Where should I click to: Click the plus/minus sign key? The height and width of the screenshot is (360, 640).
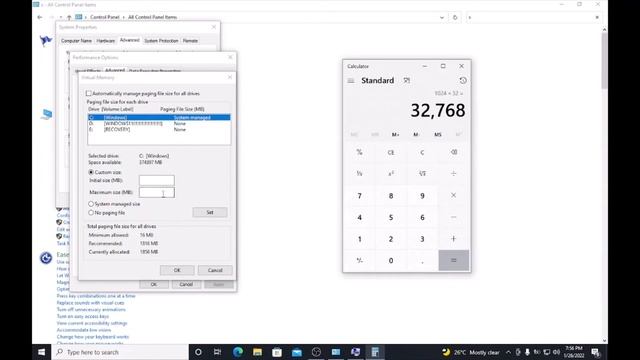[359, 260]
